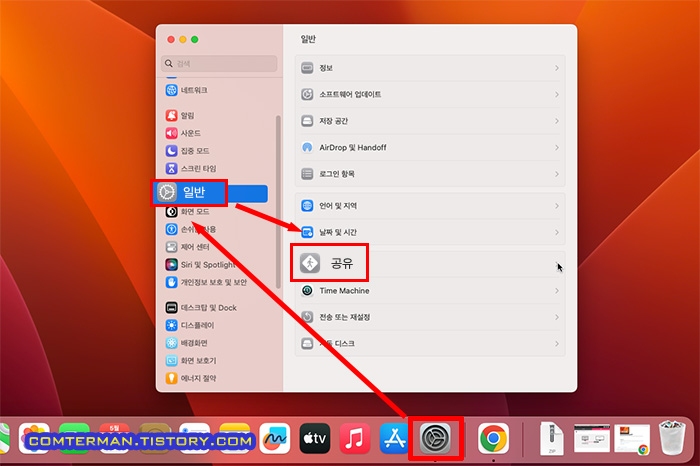
Task: Open 날짜 및 시간 (Date & Time)
Action: point(430,232)
